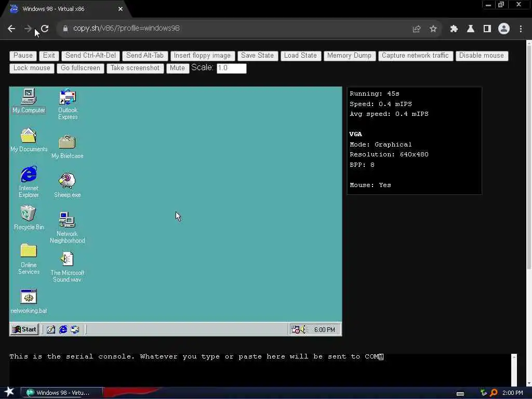
Task: Click the 6:00 PM tray clock
Action: coord(324,329)
